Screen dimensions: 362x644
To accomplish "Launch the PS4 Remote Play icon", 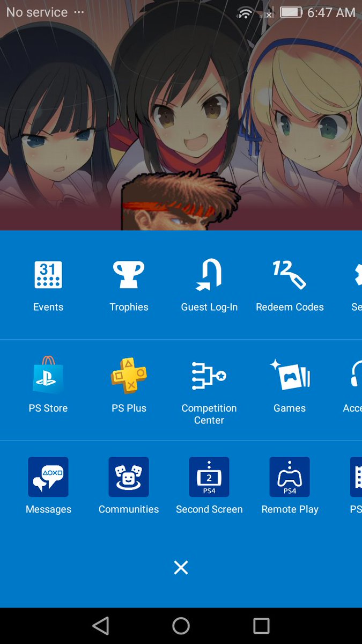I will (x=290, y=477).
